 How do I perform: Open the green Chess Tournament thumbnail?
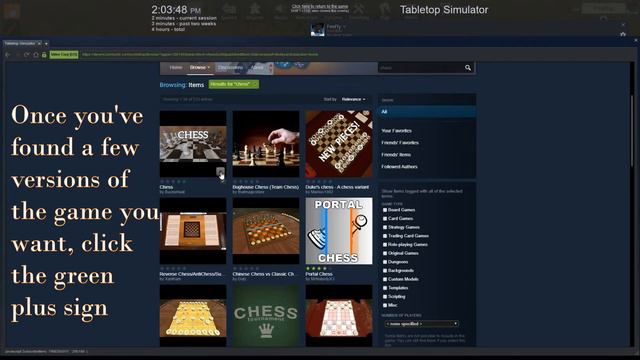click(266, 316)
